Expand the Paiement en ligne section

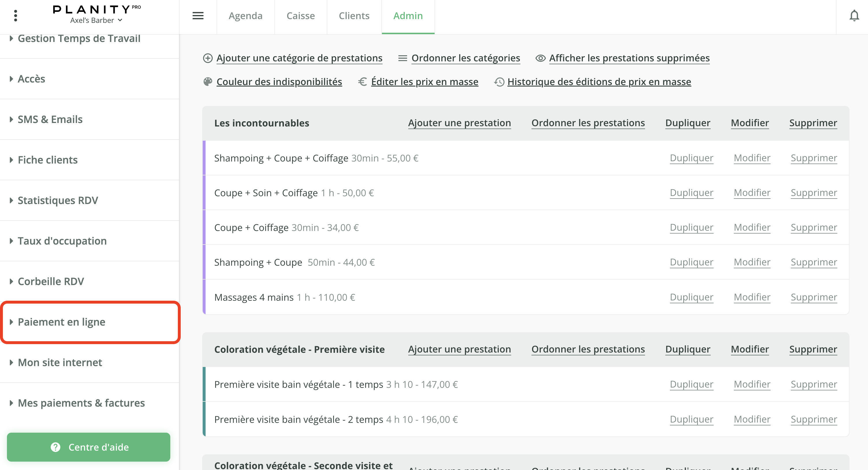point(61,322)
